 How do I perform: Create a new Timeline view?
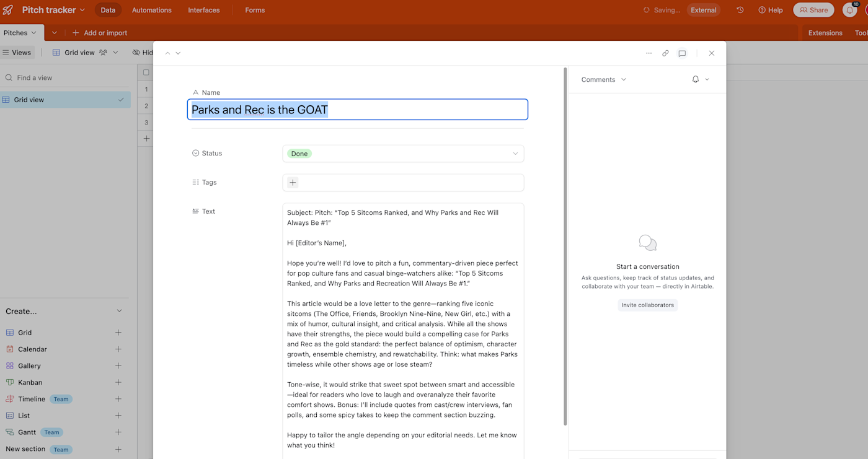tap(65, 399)
